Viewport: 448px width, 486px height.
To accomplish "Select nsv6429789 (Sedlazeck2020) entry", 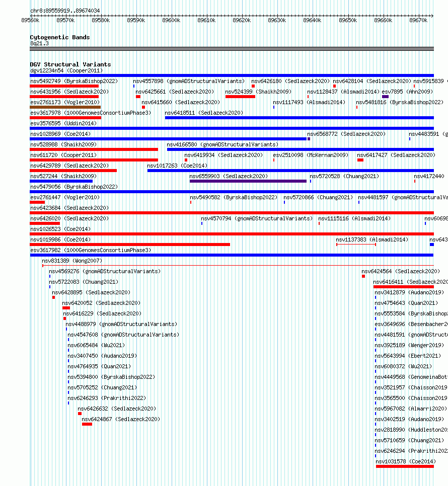I will [x=69, y=166].
